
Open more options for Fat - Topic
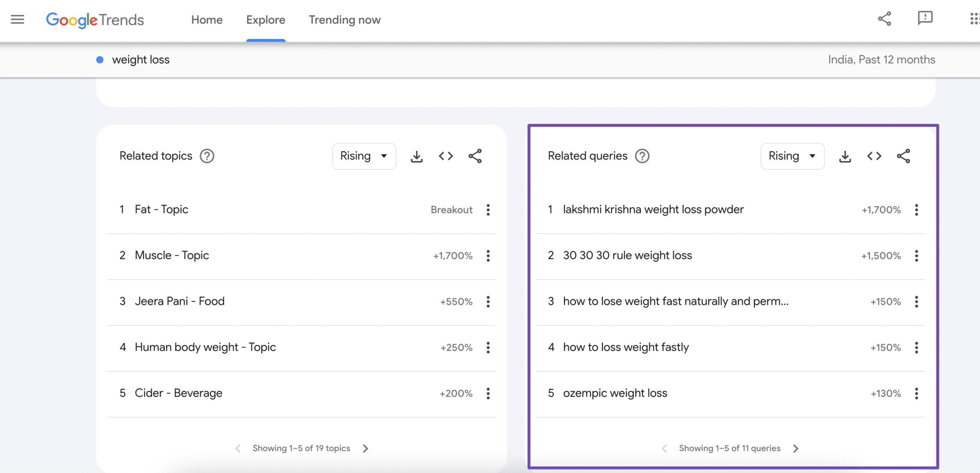pyautogui.click(x=488, y=210)
